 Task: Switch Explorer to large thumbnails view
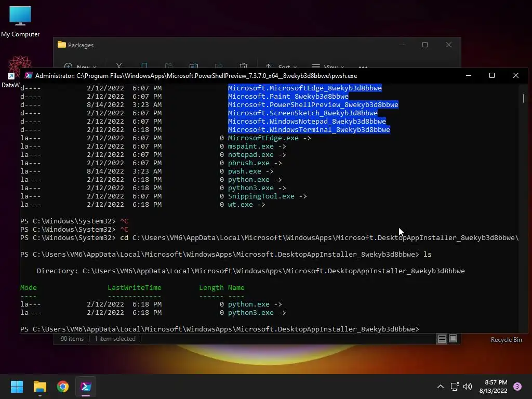click(453, 338)
